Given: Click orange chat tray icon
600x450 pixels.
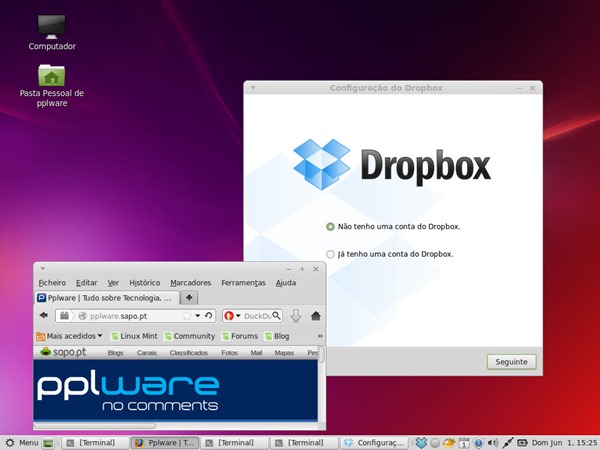Looking at the screenshot, I should coord(449,443).
